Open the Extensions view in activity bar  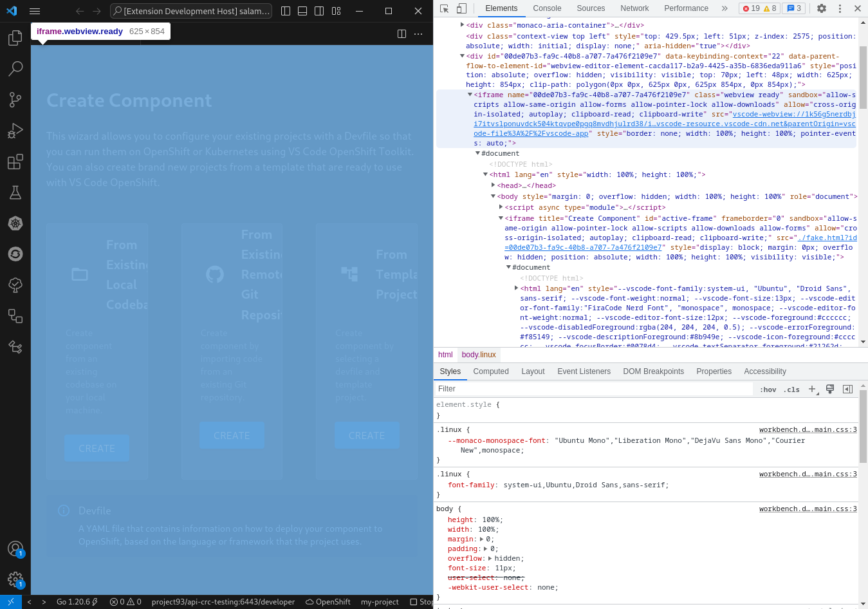[15, 162]
